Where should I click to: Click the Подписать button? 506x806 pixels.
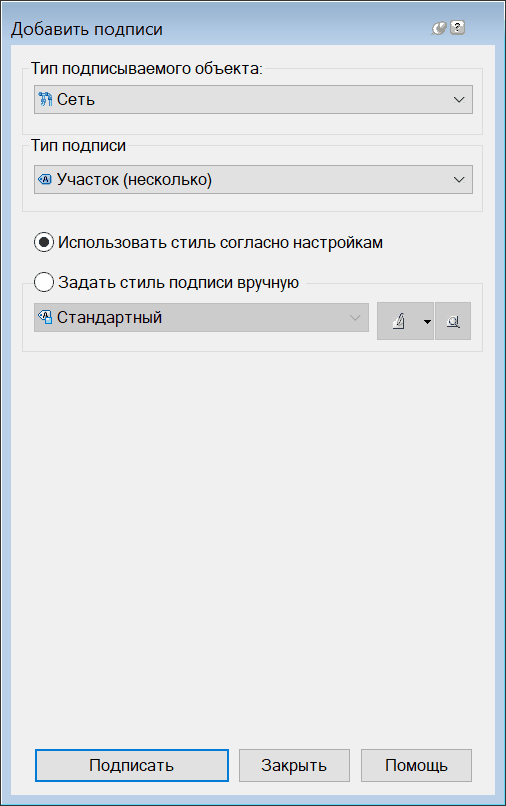coord(132,765)
